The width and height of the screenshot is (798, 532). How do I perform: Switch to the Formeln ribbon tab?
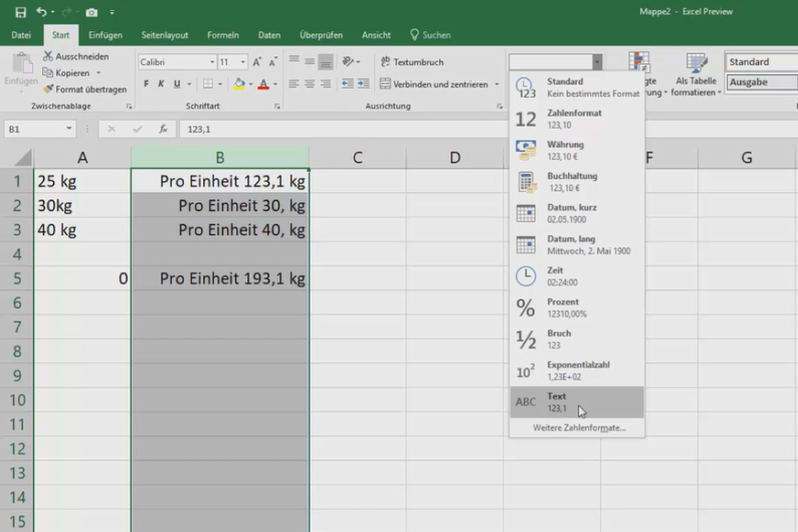[223, 35]
